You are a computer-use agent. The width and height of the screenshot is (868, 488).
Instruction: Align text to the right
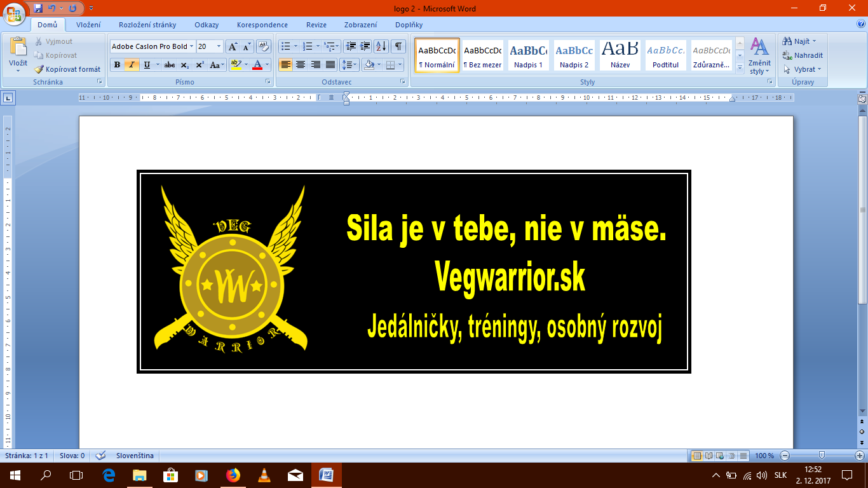[x=315, y=65]
